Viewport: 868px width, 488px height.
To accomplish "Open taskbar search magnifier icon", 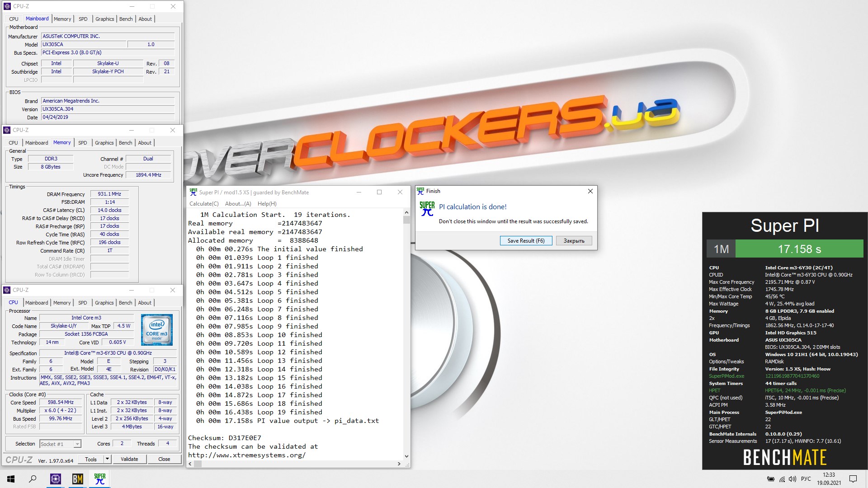I will pyautogui.click(x=33, y=479).
